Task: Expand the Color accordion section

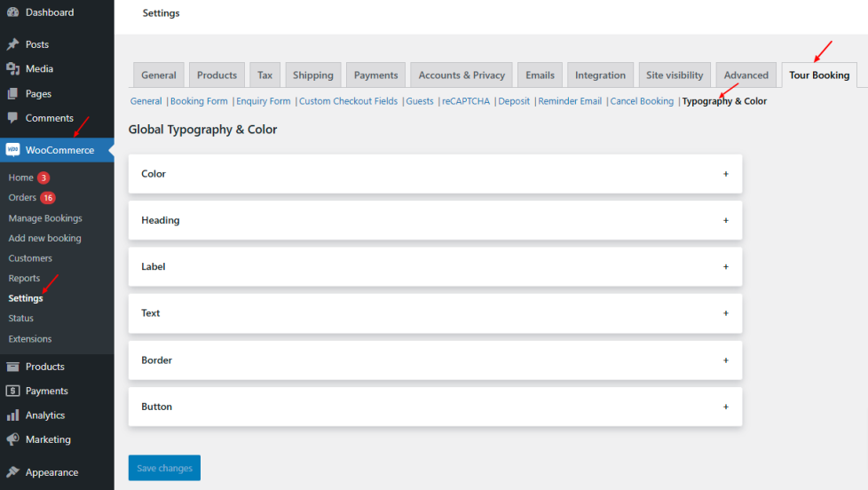Action: 725,174
